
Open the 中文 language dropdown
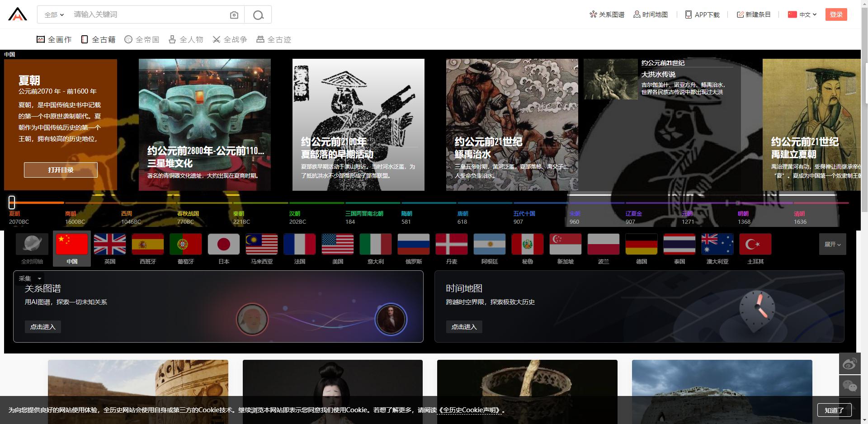click(802, 14)
